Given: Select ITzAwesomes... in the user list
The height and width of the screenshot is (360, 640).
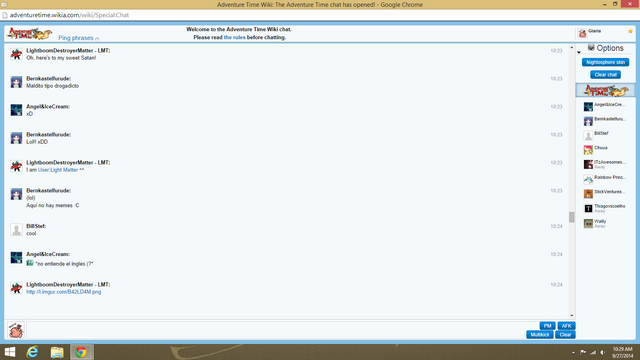Looking at the screenshot, I should 606,164.
